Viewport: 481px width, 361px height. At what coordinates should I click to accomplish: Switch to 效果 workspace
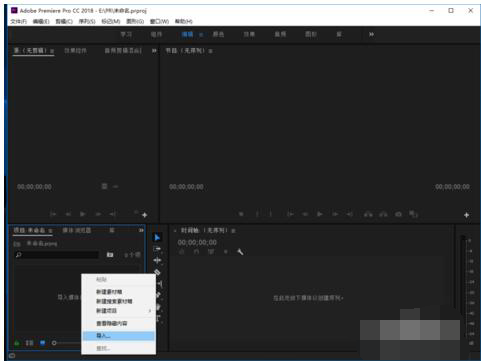pos(249,34)
